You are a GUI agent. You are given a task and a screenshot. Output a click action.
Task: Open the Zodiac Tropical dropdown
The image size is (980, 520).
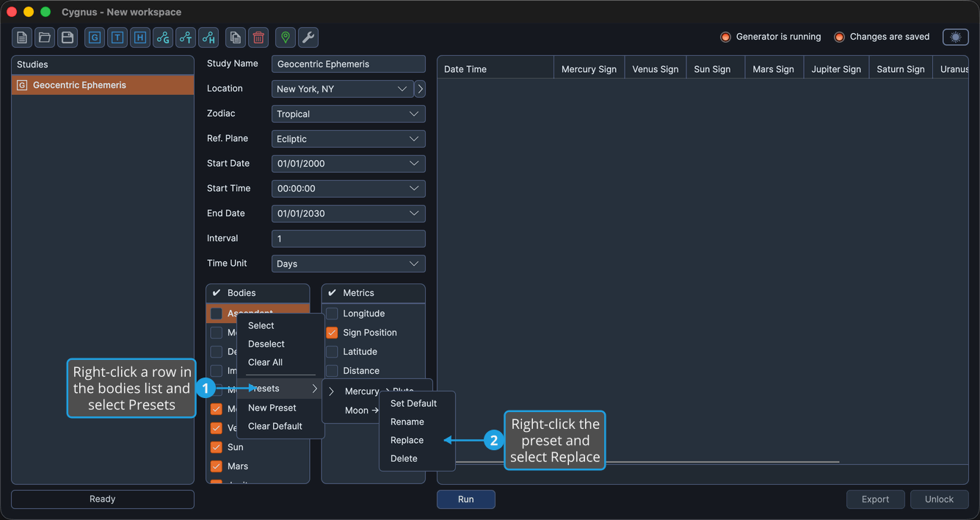coord(349,114)
